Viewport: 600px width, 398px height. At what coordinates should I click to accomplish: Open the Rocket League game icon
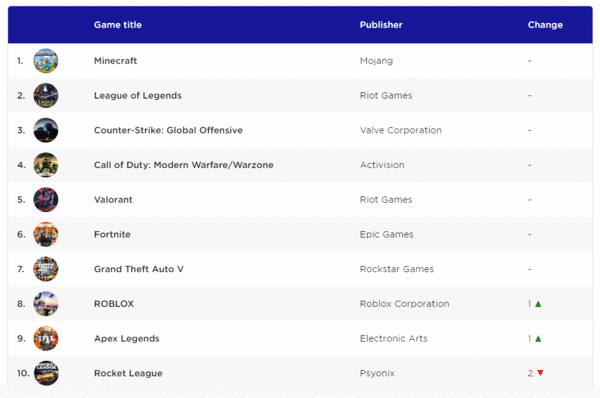point(46,373)
